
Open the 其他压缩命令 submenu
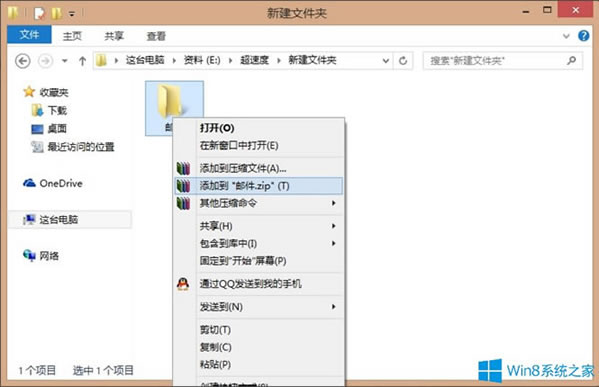tap(259, 203)
